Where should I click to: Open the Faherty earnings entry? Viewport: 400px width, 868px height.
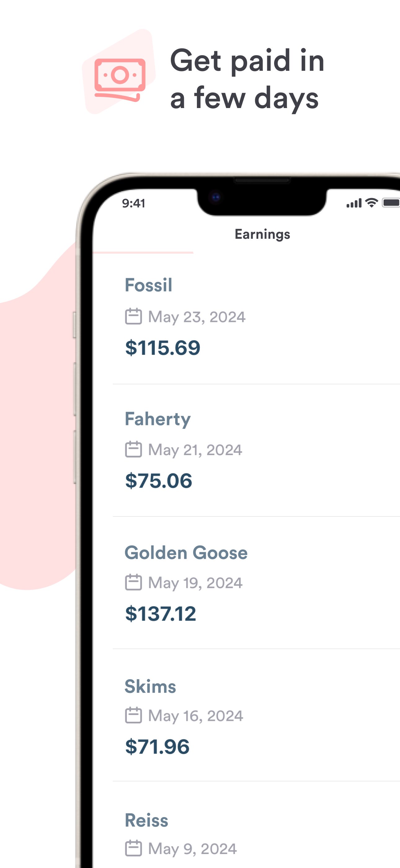pos(158,419)
